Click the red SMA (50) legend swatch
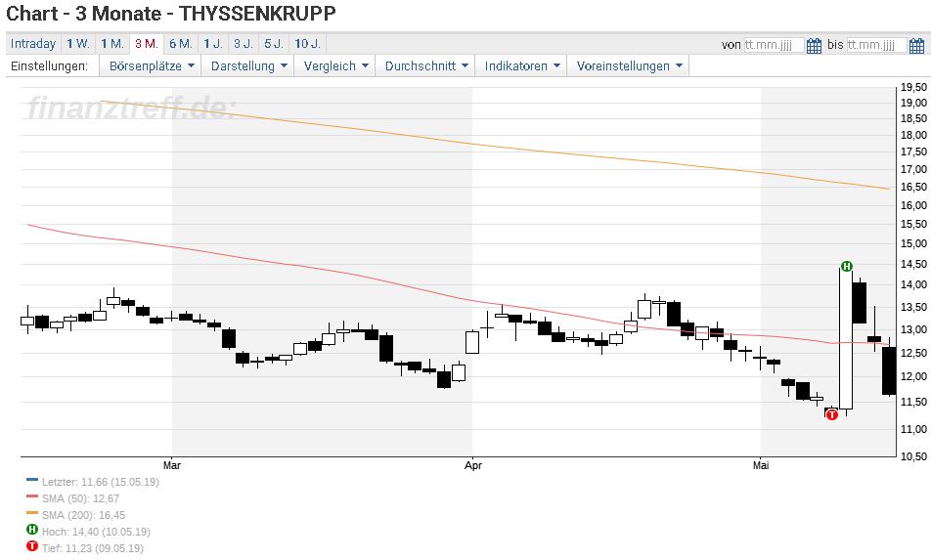The image size is (931, 560). pos(32,496)
